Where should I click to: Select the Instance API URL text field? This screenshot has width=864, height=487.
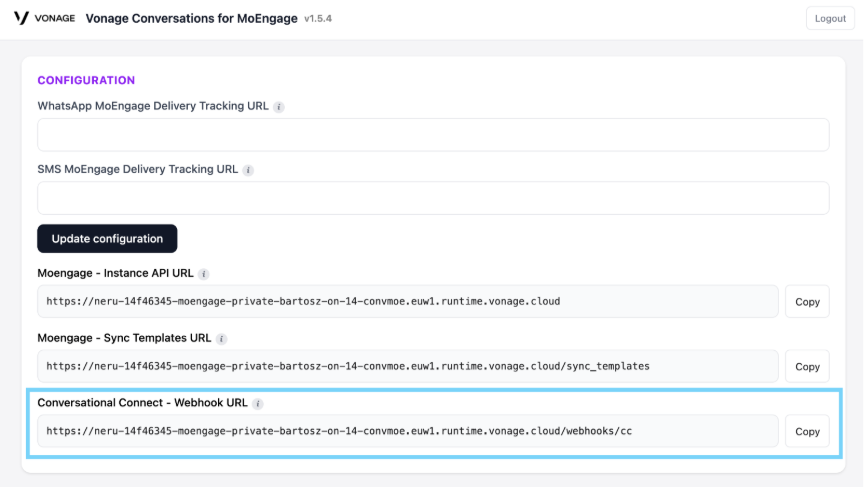pos(408,301)
